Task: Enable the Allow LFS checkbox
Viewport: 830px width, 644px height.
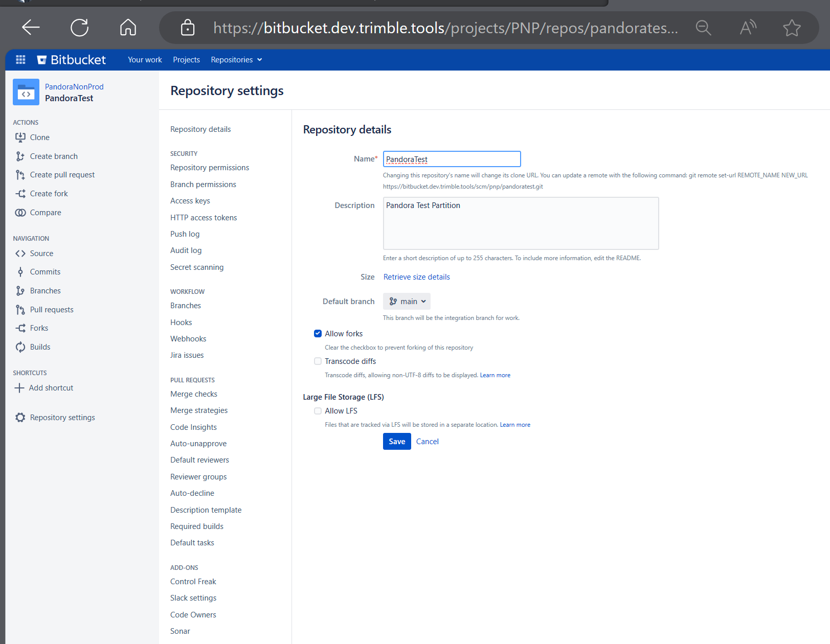Action: point(318,411)
